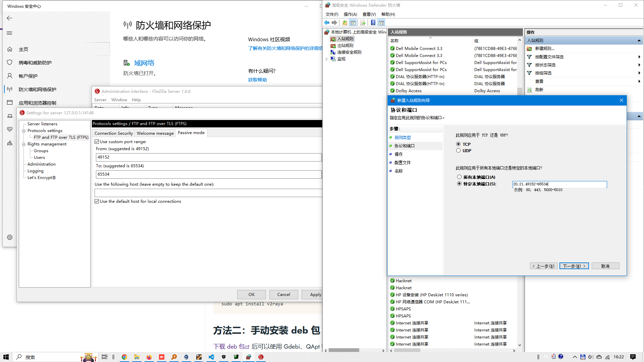Click the Forward arrow in firewall toolbar
This screenshot has width=644, height=362.
[334, 22]
